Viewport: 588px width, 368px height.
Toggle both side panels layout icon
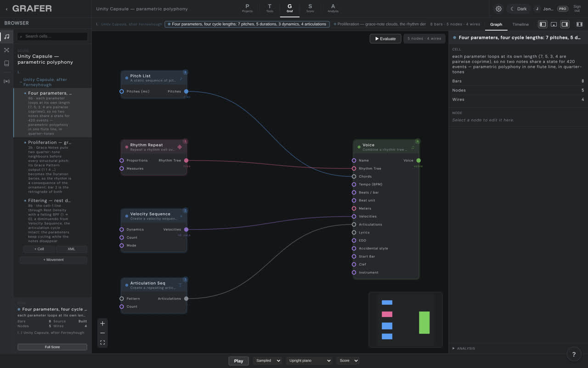(579, 24)
